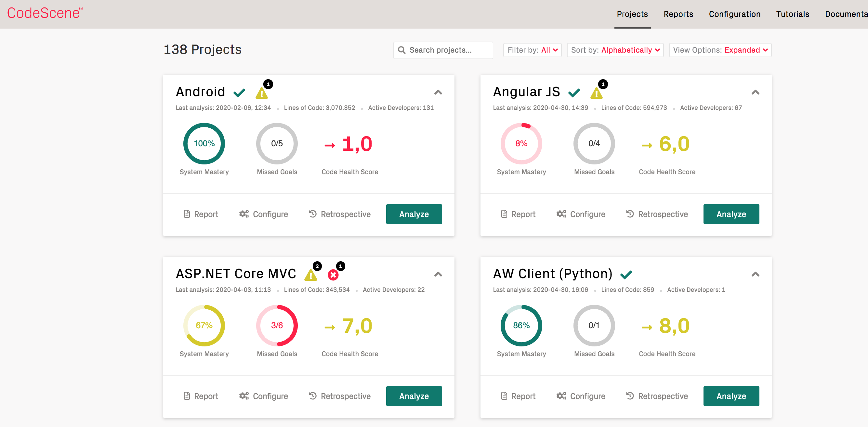Click ASP.NET code health score 7,0
The height and width of the screenshot is (427, 868).
tap(357, 326)
